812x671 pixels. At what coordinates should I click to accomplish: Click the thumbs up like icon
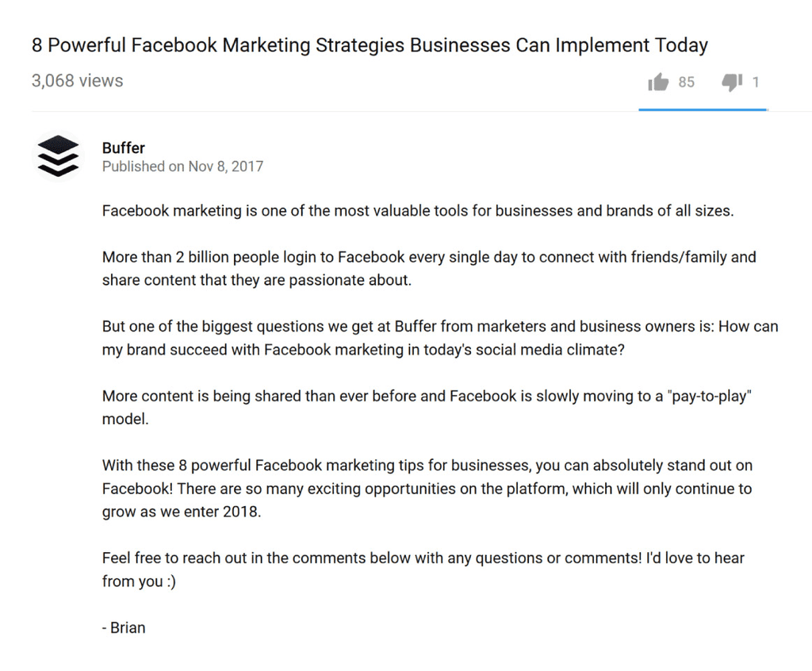coord(658,82)
